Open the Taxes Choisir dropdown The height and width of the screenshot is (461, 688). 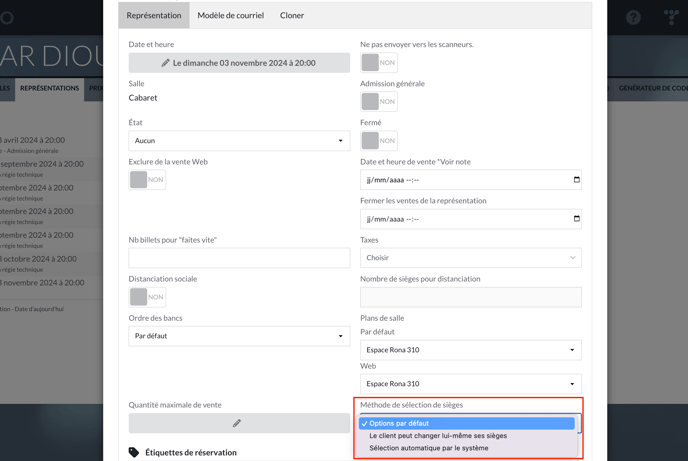point(470,258)
